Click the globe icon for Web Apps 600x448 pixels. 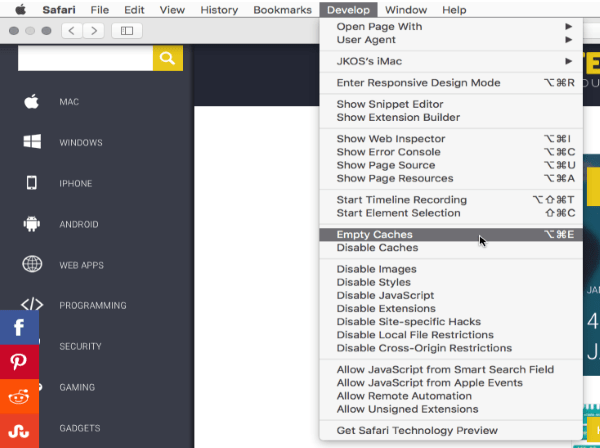32,264
